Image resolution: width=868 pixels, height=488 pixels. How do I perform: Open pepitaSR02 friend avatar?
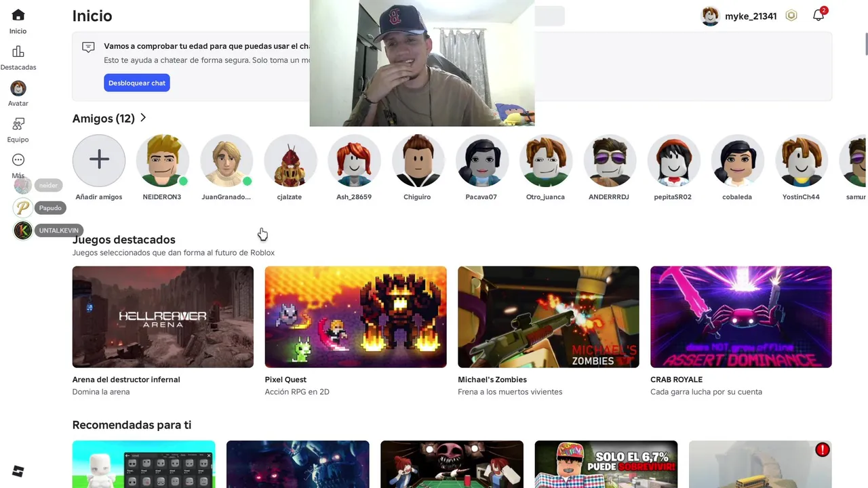tap(673, 160)
